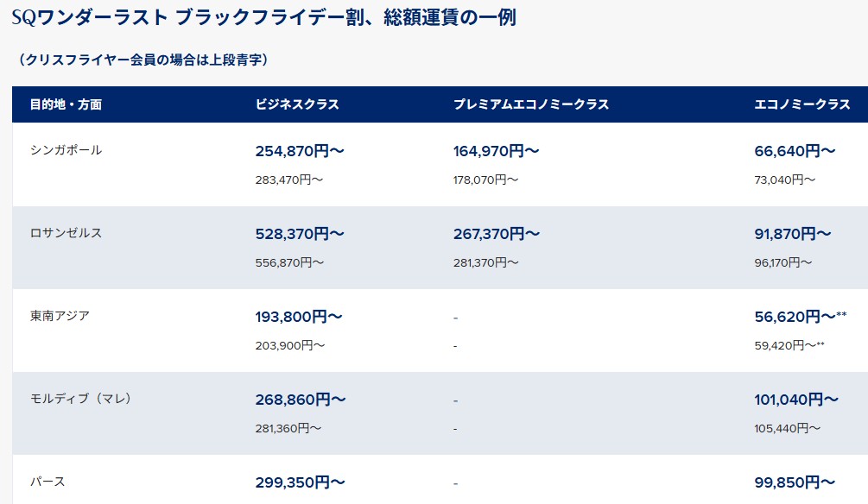Select the ロサンゼルス destination row label
This screenshot has width=868, height=504.
point(66,233)
